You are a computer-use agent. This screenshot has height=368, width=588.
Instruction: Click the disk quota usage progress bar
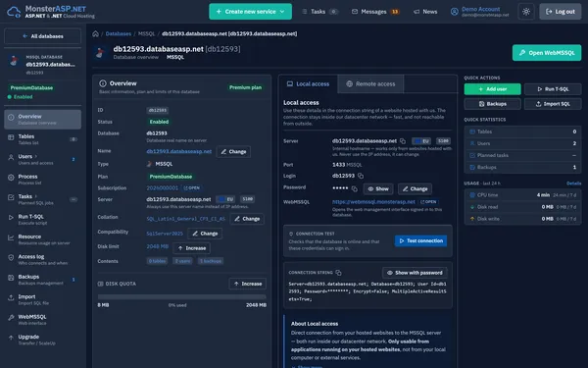182,296
